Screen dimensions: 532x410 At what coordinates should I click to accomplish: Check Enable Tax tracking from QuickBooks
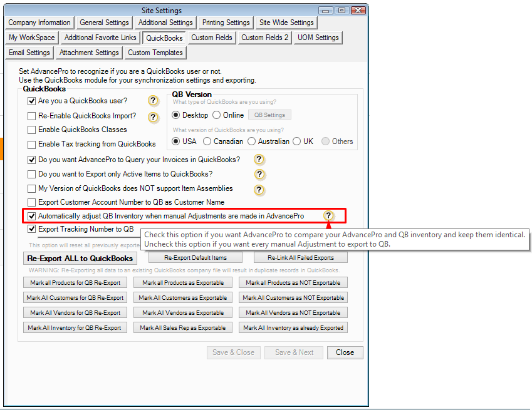click(32, 144)
